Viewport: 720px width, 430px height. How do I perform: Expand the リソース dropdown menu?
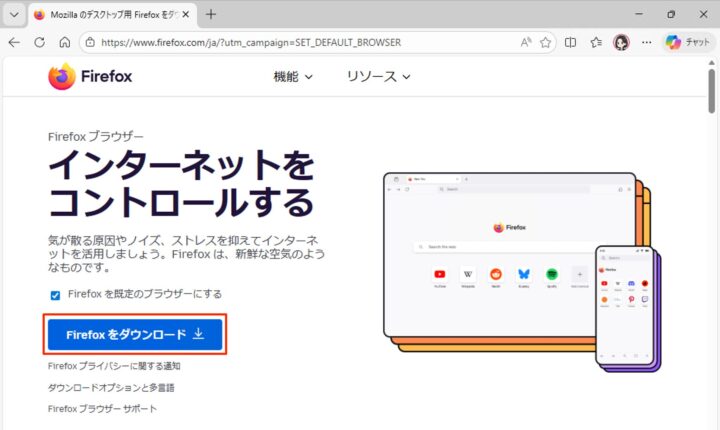(378, 77)
